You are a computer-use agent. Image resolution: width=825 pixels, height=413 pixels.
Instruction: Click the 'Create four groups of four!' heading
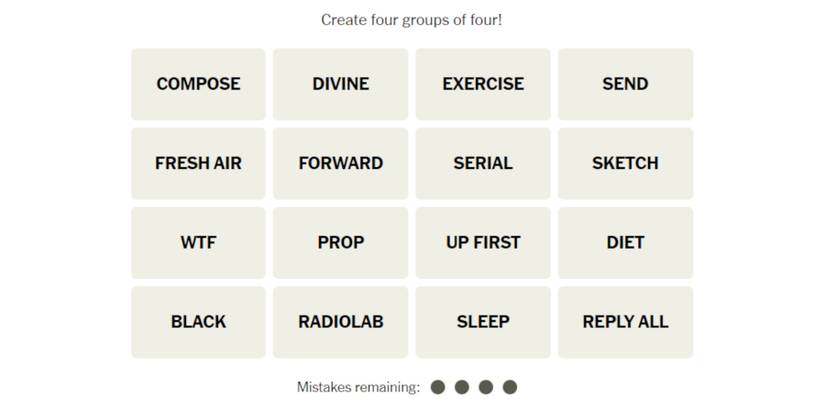coord(411,20)
